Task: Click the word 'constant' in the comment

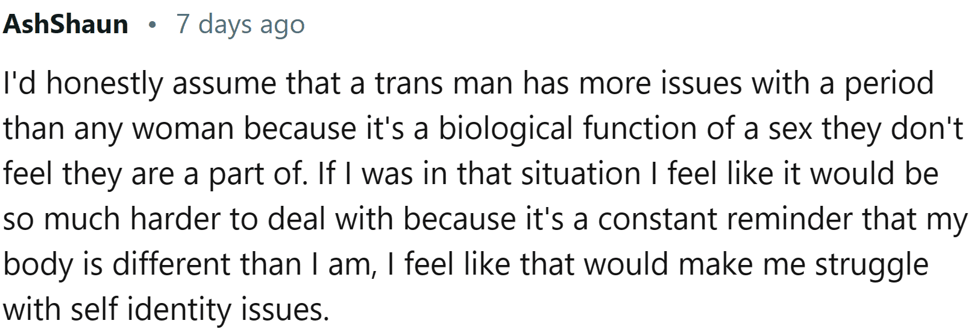Action: pos(658,219)
